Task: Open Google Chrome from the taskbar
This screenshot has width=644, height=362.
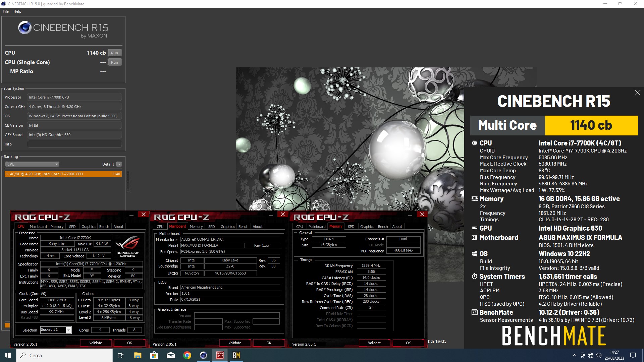Action: (187, 355)
